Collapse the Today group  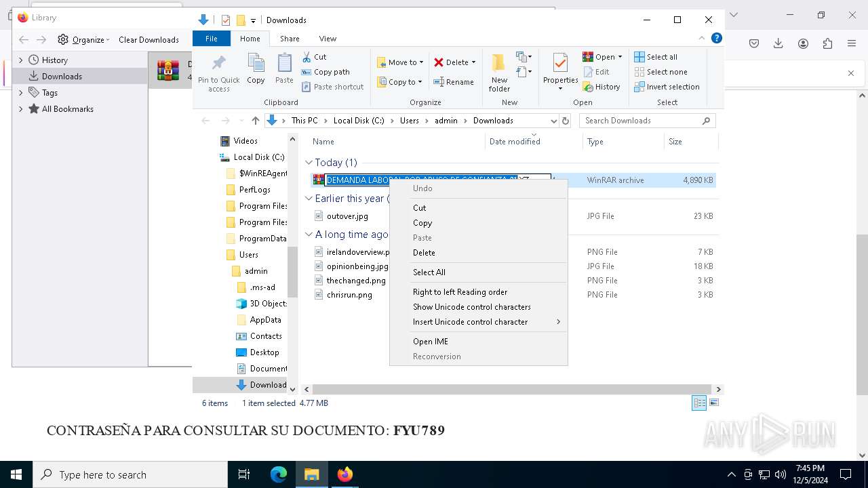pyautogui.click(x=309, y=163)
